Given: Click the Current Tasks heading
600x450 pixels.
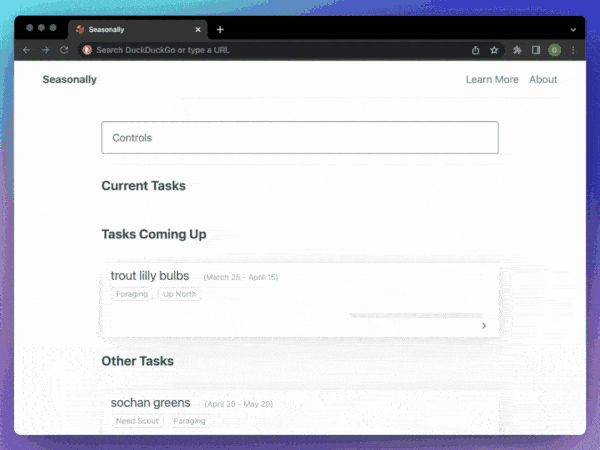Looking at the screenshot, I should click(143, 186).
